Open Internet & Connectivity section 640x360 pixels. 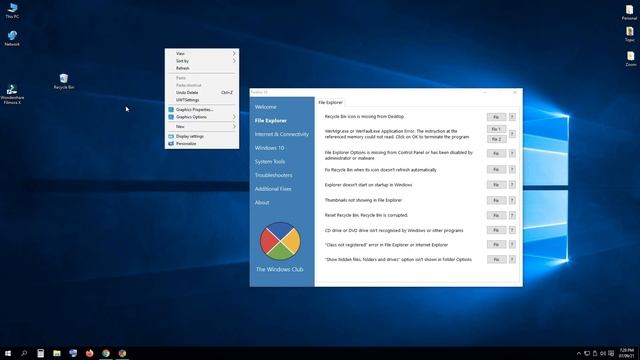coord(282,134)
